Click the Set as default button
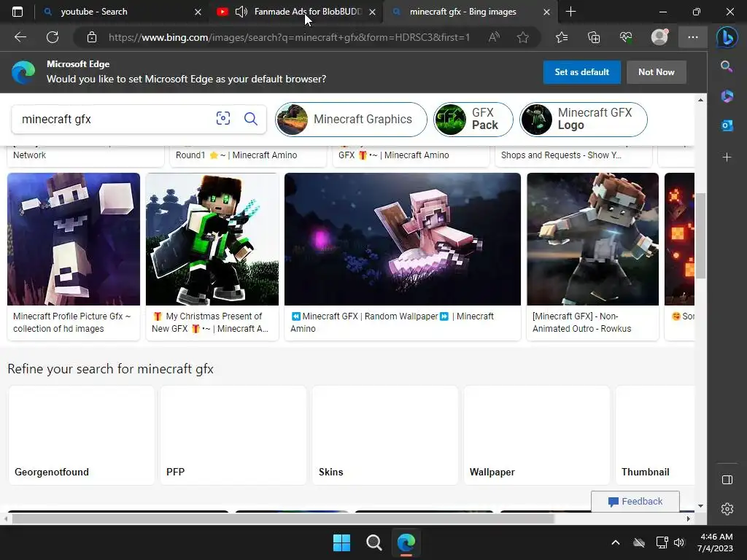Screen dimensions: 747x560 (581, 72)
